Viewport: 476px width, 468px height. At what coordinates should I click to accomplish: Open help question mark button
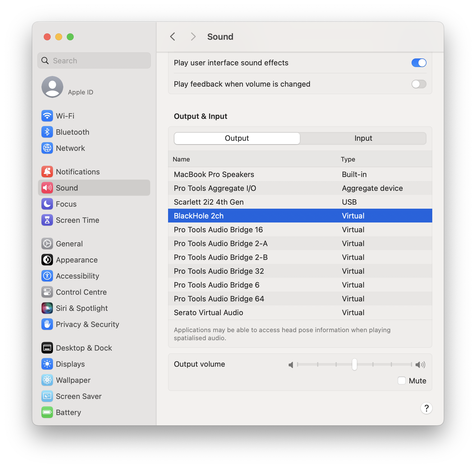pyautogui.click(x=427, y=408)
